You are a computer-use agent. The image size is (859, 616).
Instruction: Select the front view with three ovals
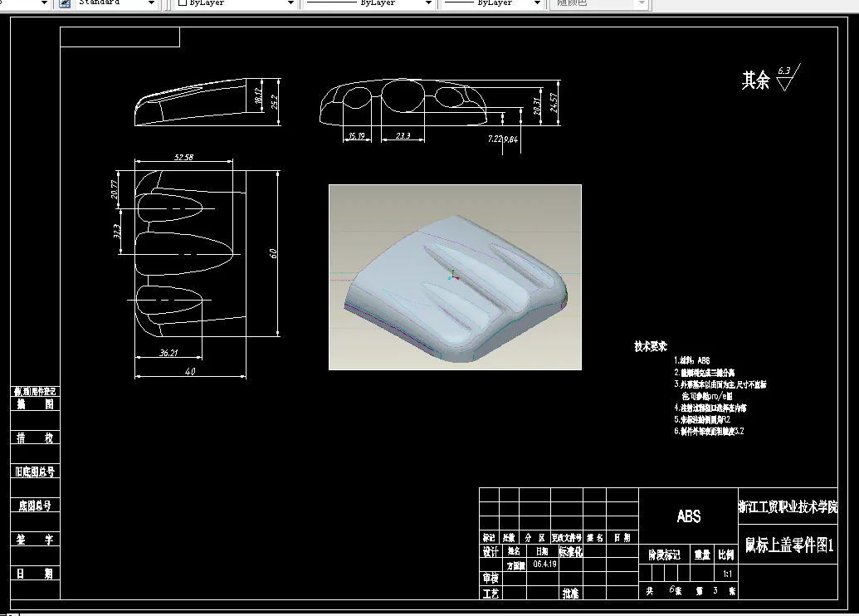403,102
